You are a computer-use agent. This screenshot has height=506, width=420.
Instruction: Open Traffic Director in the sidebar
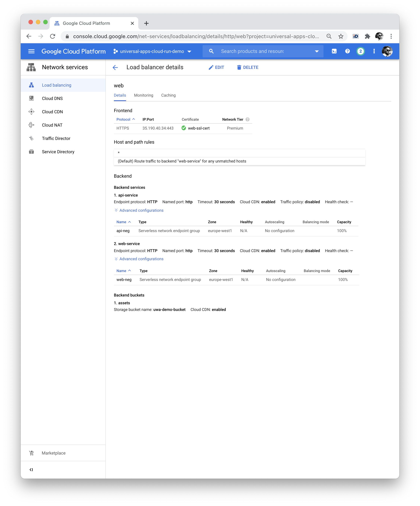point(56,138)
